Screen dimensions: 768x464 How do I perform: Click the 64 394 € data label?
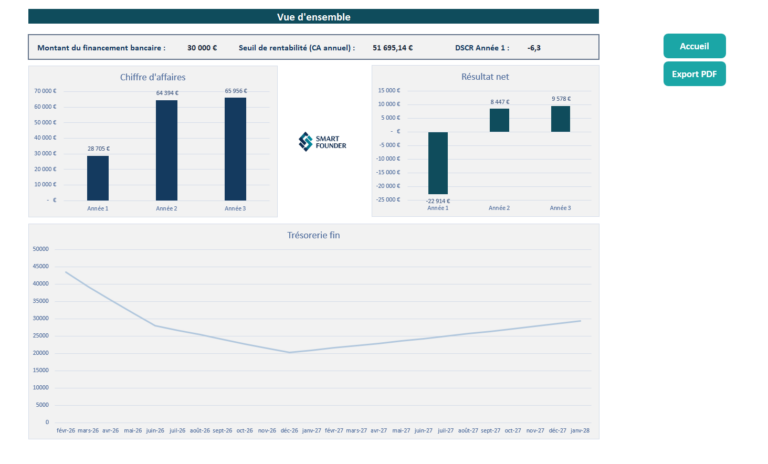(x=166, y=93)
